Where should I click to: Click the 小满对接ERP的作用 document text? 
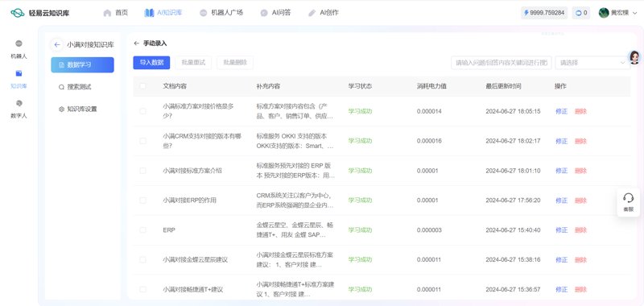pos(189,201)
